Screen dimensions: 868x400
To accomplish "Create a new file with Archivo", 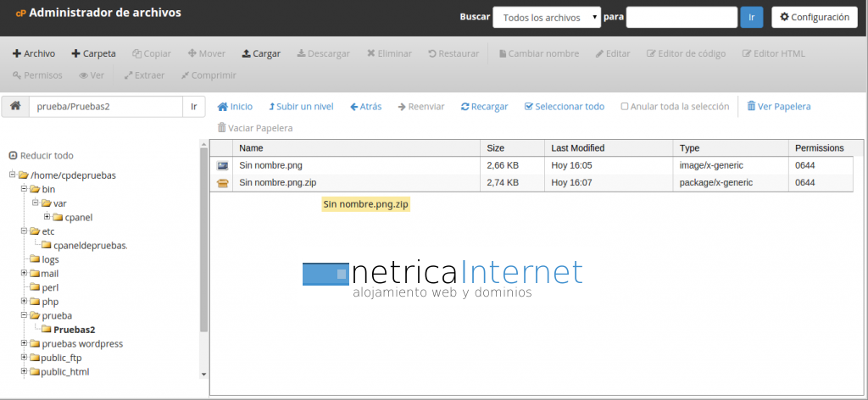I will (34, 53).
